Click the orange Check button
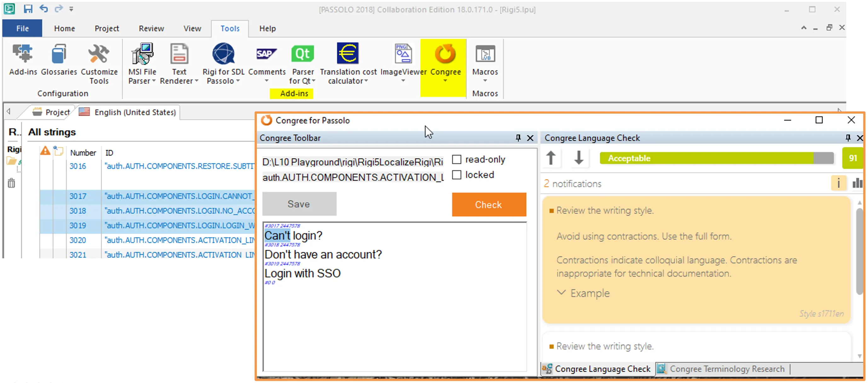 pos(489,205)
